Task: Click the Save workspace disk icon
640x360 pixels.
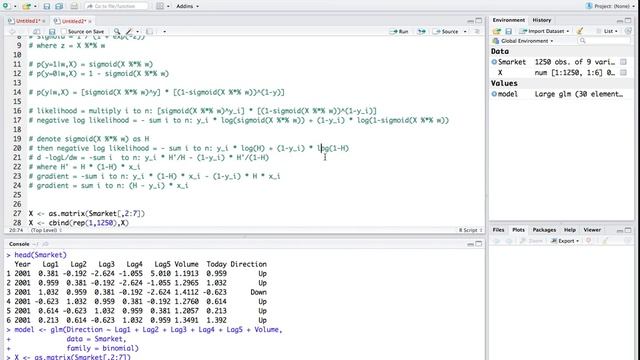Action: point(509,31)
